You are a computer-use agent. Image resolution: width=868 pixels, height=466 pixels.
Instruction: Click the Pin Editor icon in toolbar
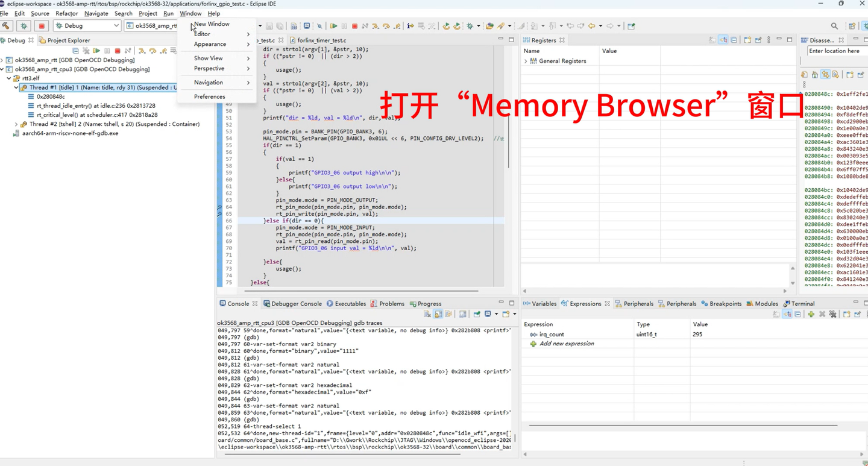coord(631,26)
